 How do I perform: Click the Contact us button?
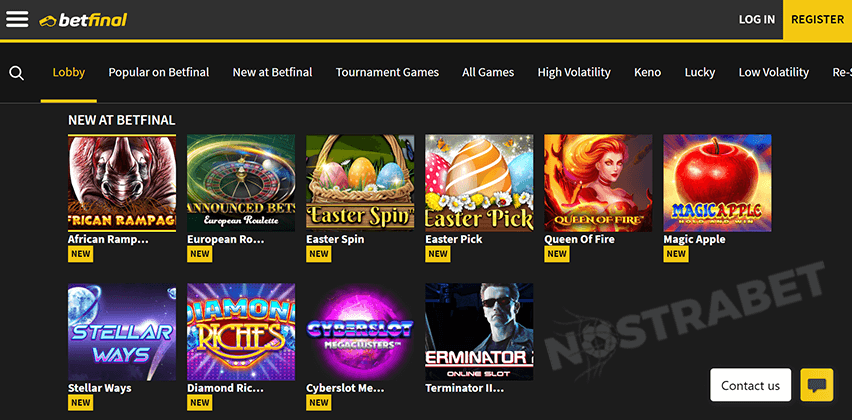click(x=750, y=385)
